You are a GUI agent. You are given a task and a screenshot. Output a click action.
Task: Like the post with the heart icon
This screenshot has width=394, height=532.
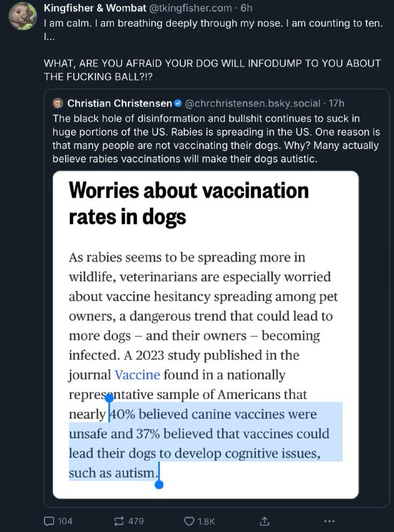[x=189, y=521]
